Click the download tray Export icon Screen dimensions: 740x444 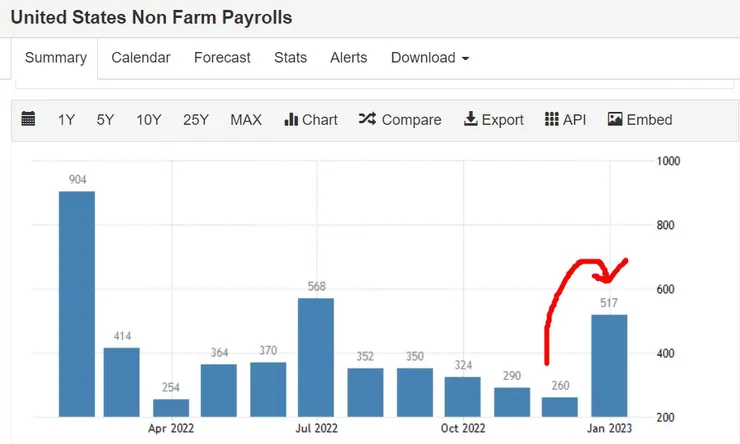pyautogui.click(x=471, y=119)
